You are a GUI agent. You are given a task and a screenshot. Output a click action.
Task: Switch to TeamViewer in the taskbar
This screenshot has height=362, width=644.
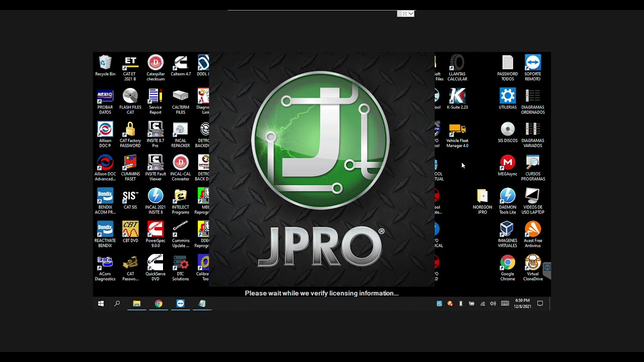click(181, 304)
